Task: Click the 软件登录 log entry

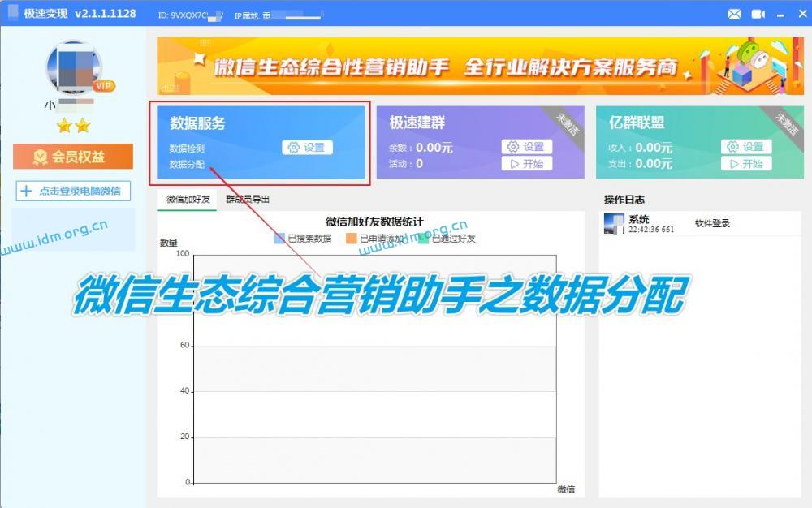Action: (x=712, y=223)
